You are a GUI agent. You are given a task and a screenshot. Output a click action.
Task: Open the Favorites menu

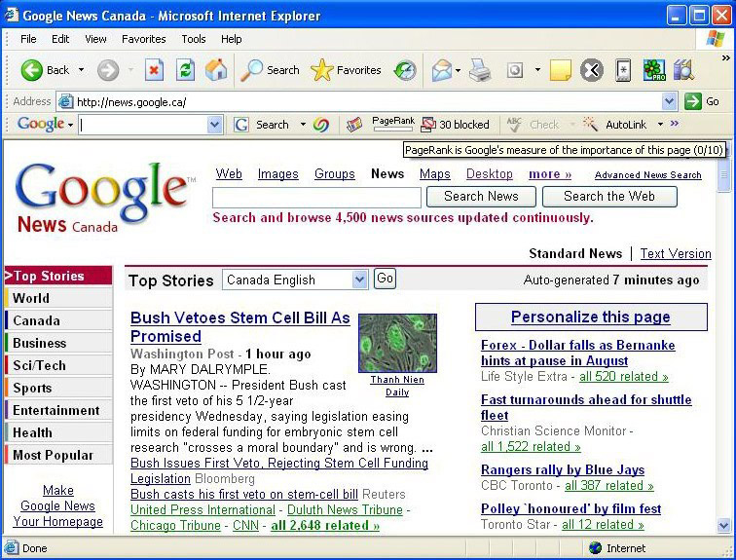pyautogui.click(x=143, y=39)
